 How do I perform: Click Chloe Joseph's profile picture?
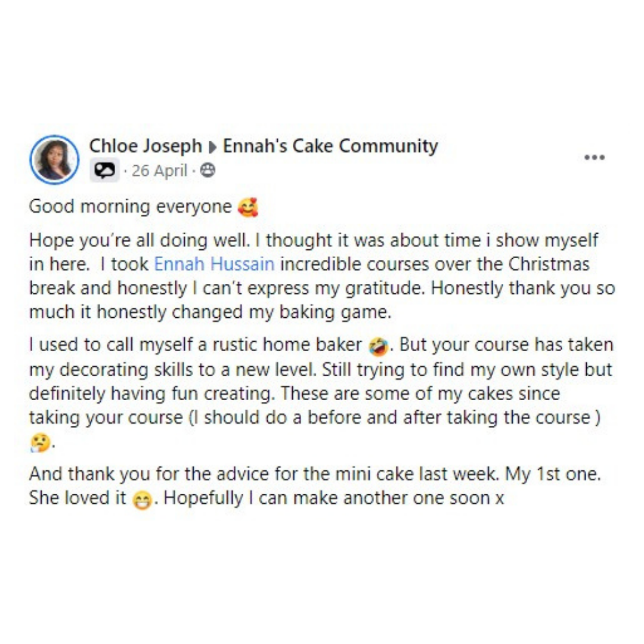pyautogui.click(x=54, y=159)
